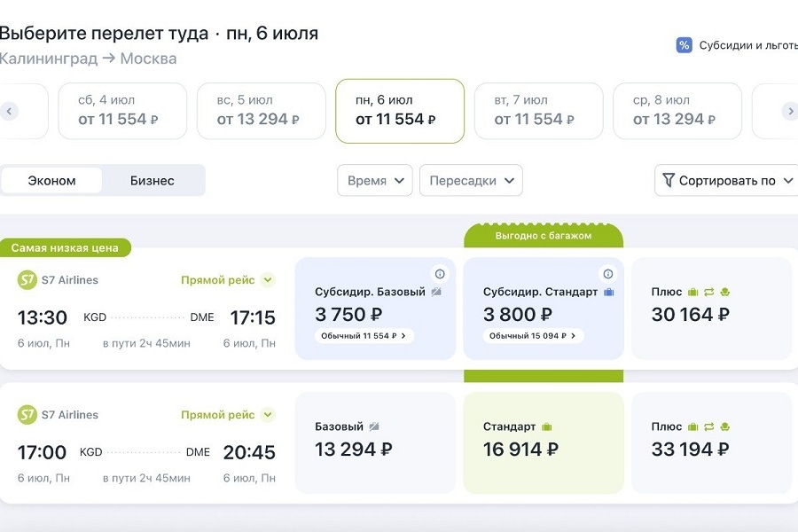Viewport: 798px width, 532px height.
Task: Select the вт, 7 июл date tab
Action: [538, 111]
